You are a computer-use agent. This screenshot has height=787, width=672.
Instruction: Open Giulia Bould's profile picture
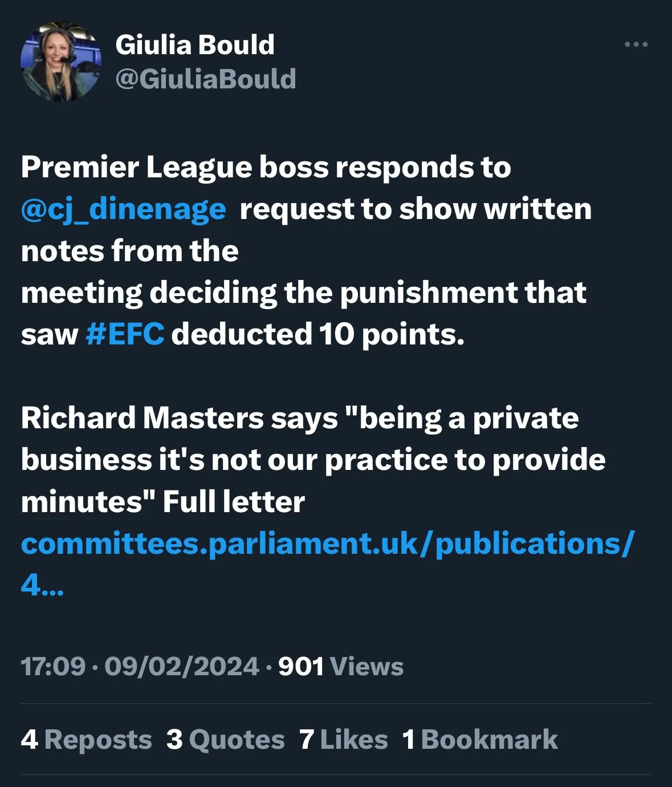[x=61, y=62]
